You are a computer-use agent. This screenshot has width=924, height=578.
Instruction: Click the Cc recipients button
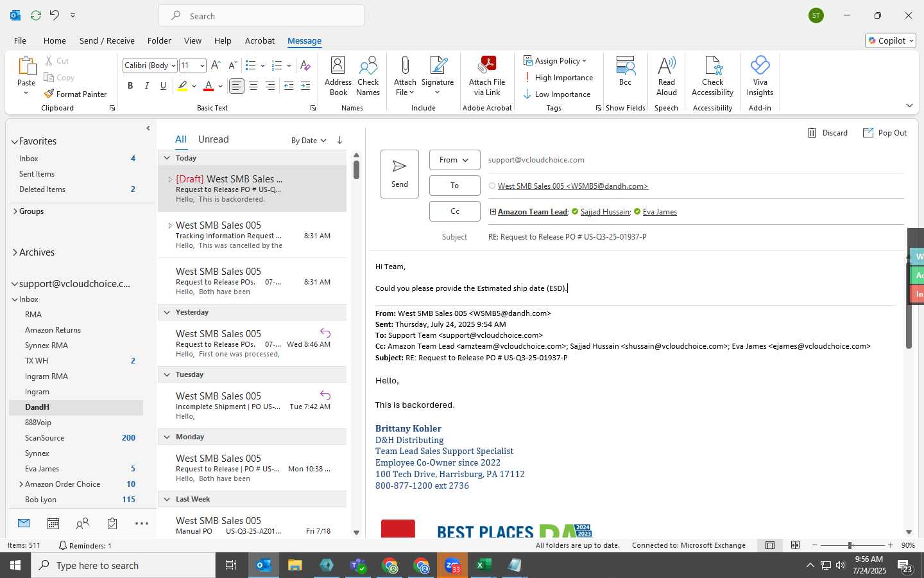click(454, 211)
